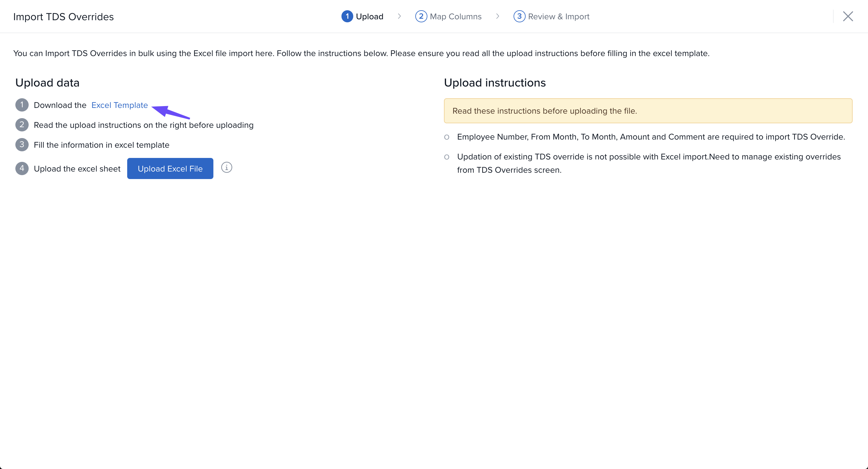Click chevron between Map Columns and Review
The width and height of the screenshot is (868, 469).
(498, 16)
